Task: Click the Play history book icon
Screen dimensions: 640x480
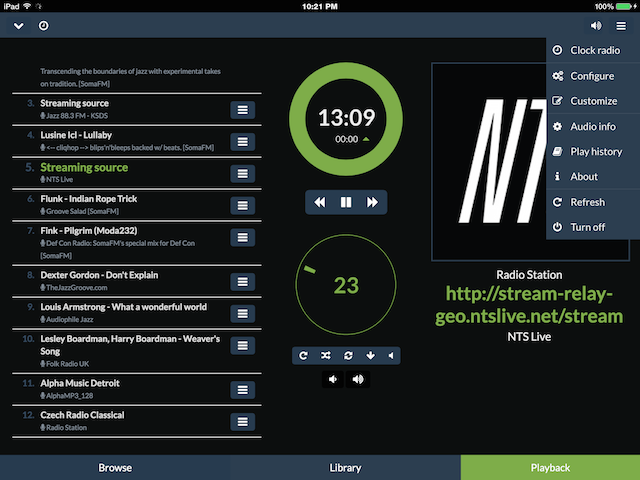Action: point(557,151)
